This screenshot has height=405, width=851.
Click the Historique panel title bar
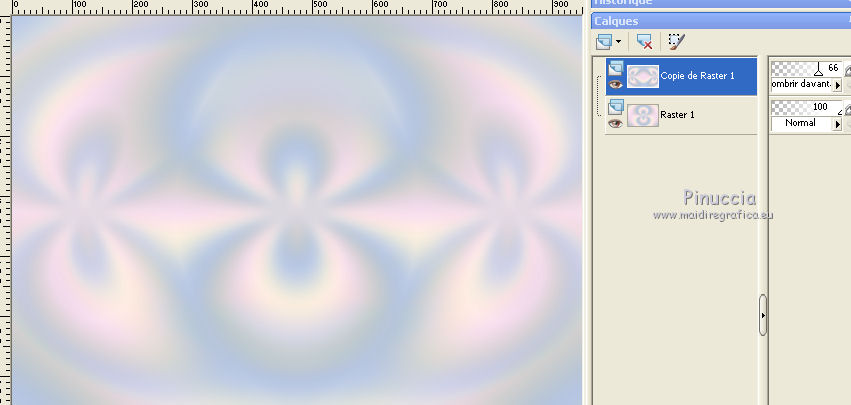click(x=721, y=3)
